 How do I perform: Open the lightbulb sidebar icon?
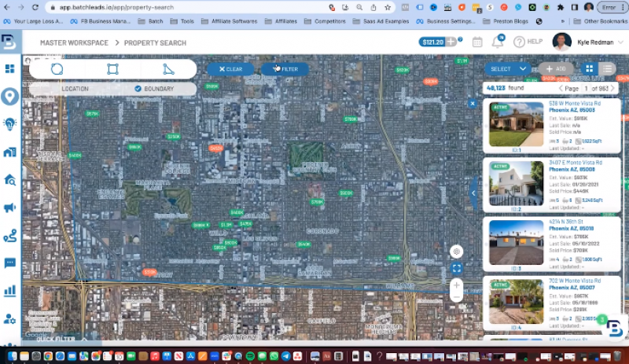9,124
